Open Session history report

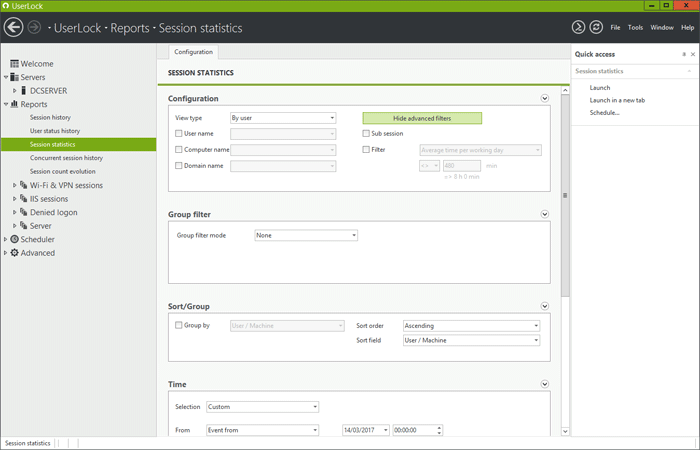[50, 117]
